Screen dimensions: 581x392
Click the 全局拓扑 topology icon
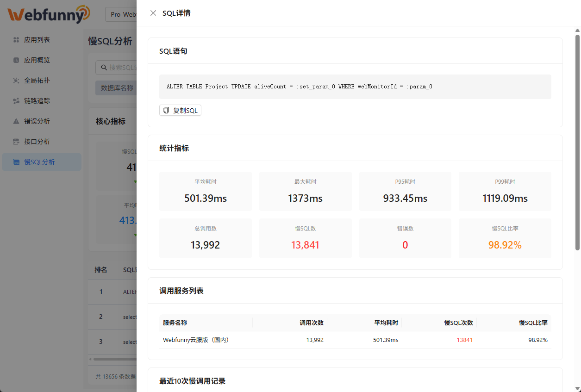click(16, 80)
